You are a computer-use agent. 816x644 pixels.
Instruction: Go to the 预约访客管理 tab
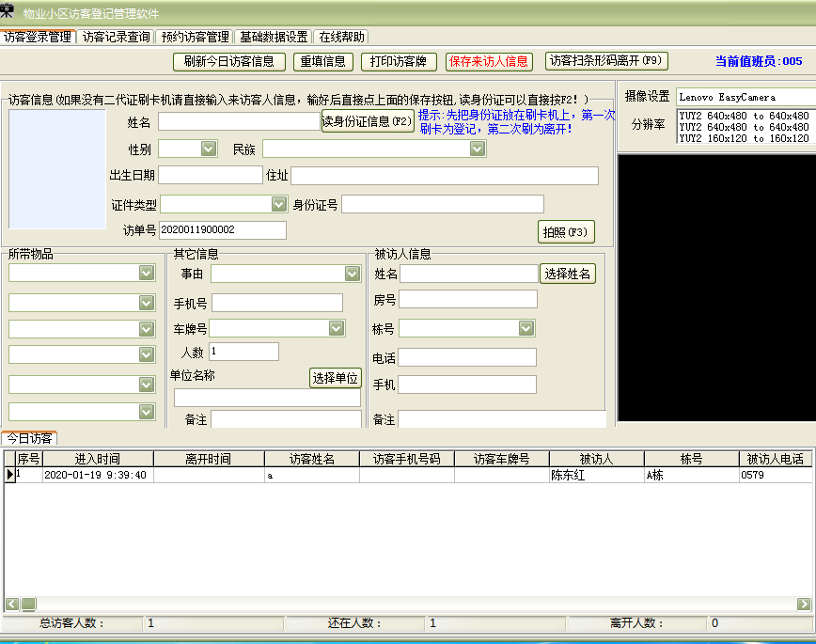tap(195, 38)
